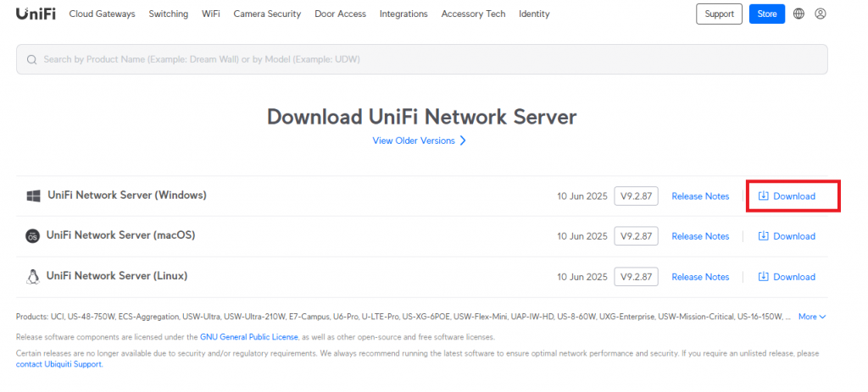Open Integrations menu
The width and height of the screenshot is (868, 392).
(x=403, y=14)
